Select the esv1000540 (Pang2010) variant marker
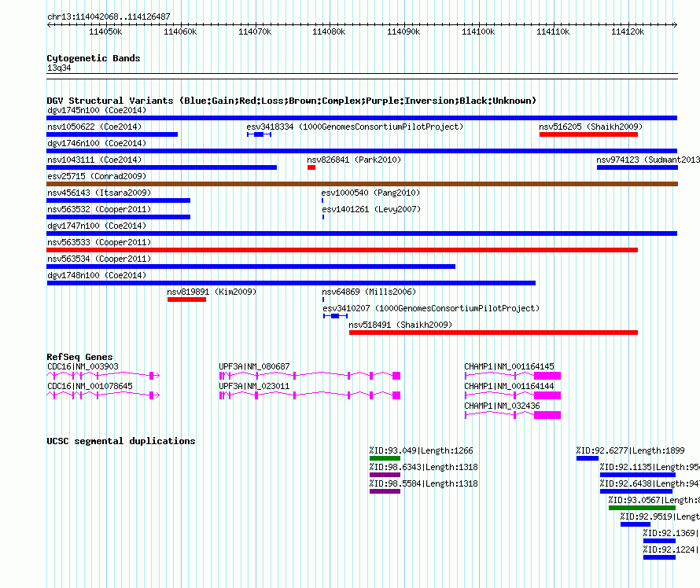This screenshot has width=700, height=588. pyautogui.click(x=322, y=200)
